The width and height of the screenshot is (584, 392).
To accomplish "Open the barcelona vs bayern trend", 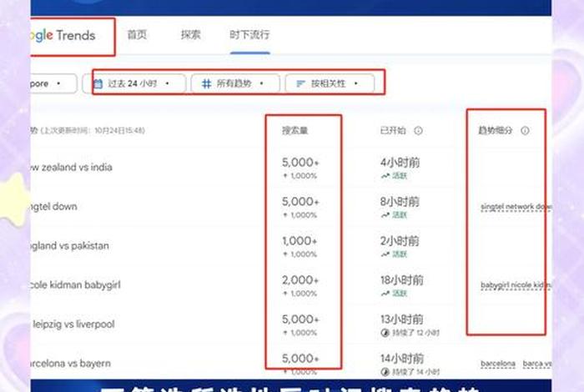I will click(71, 364).
